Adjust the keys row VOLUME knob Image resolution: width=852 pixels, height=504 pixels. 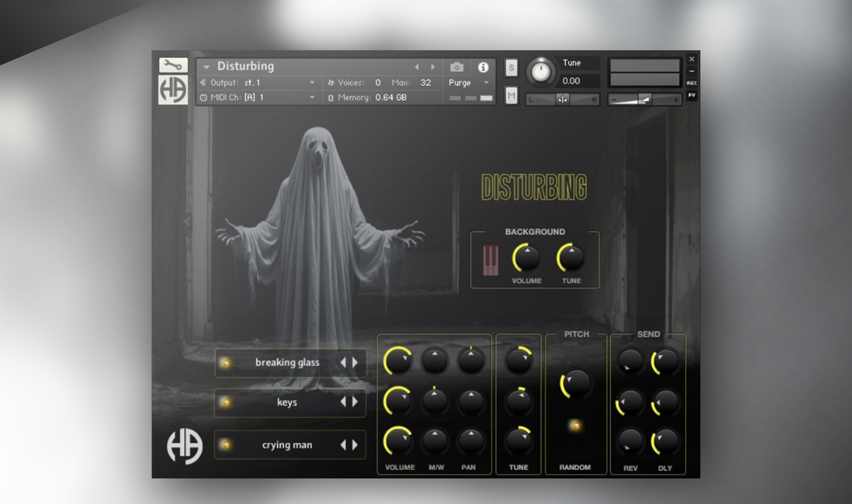coord(398,401)
